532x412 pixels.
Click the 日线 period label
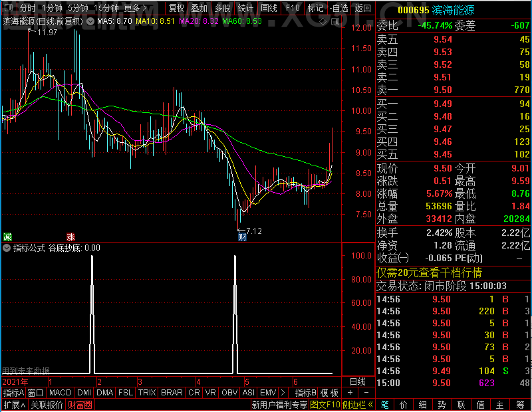[x=358, y=382]
